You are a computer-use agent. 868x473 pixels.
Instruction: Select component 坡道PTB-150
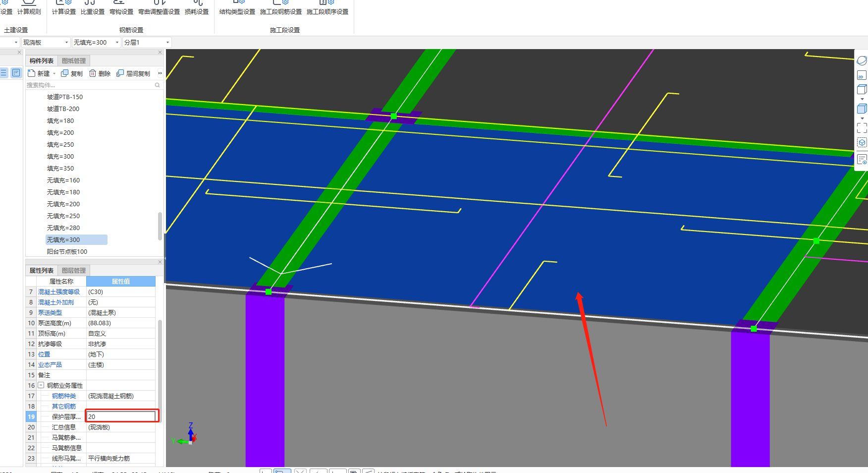[x=65, y=97]
